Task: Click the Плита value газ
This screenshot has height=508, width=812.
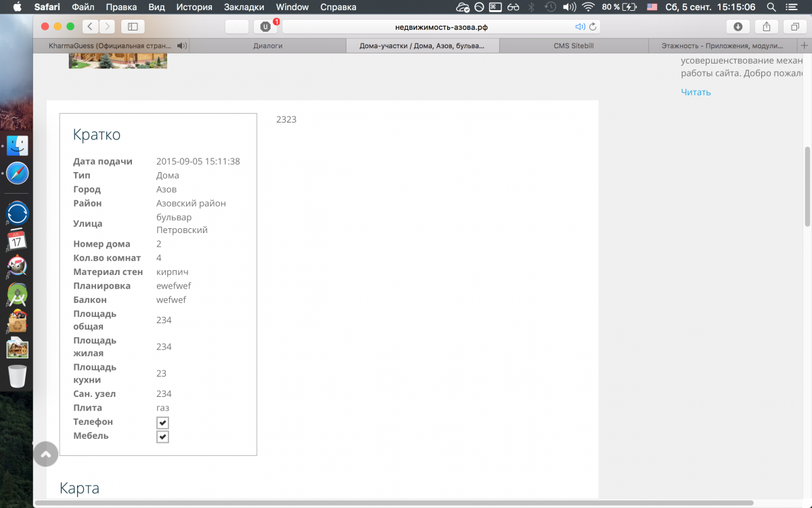Action: click(x=162, y=408)
